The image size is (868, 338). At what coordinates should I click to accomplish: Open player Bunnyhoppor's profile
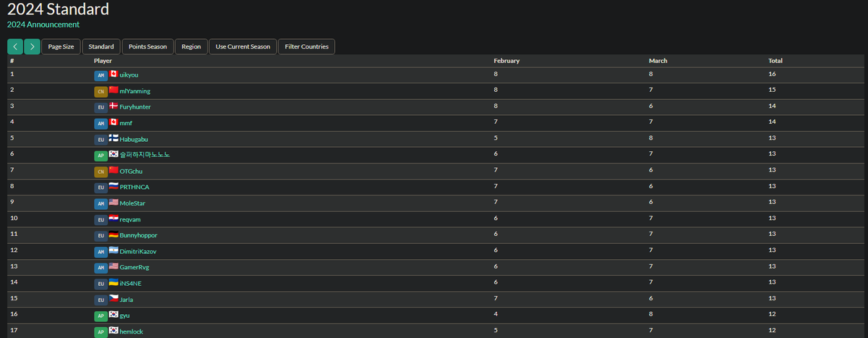coord(138,235)
